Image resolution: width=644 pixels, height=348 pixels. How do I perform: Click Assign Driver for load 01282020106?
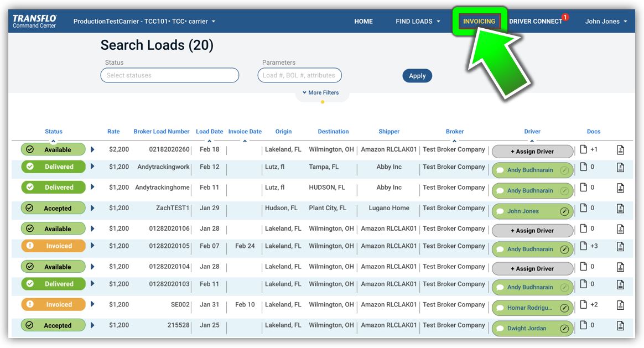coord(532,231)
